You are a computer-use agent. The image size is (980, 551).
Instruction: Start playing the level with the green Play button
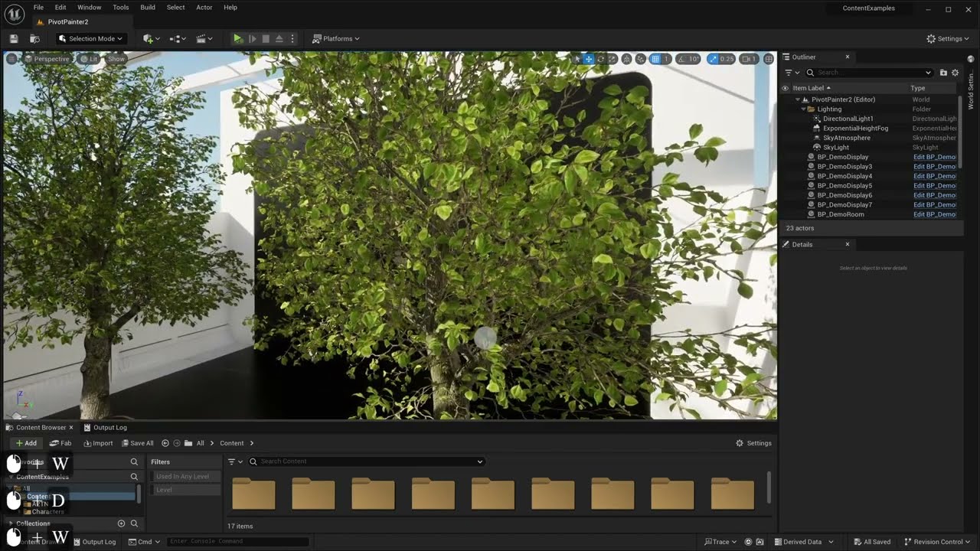click(x=238, y=38)
